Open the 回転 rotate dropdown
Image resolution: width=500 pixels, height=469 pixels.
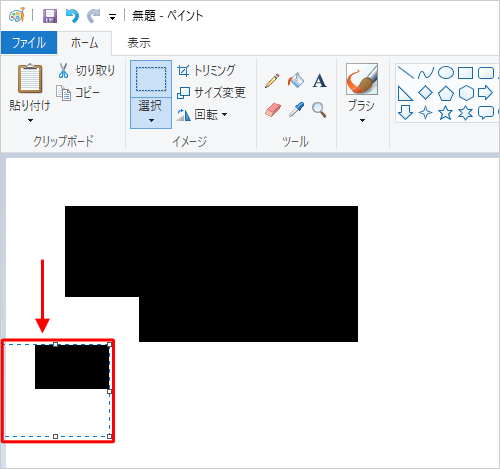tap(202, 115)
